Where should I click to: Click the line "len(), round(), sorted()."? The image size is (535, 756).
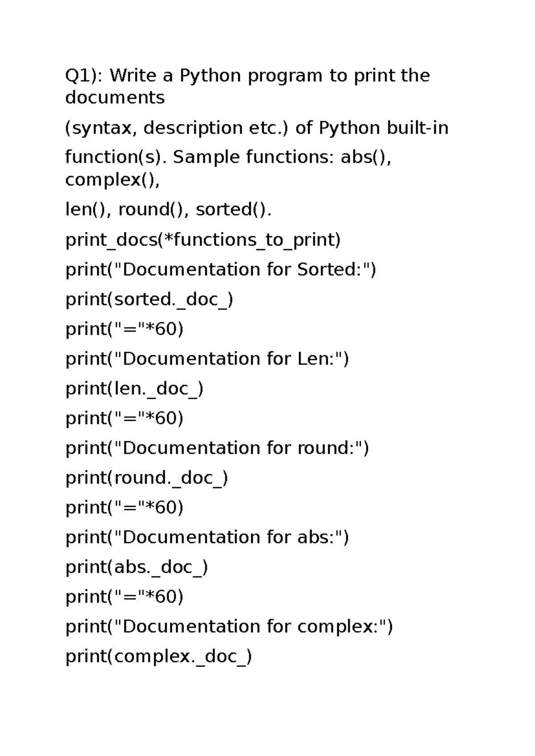168,210
